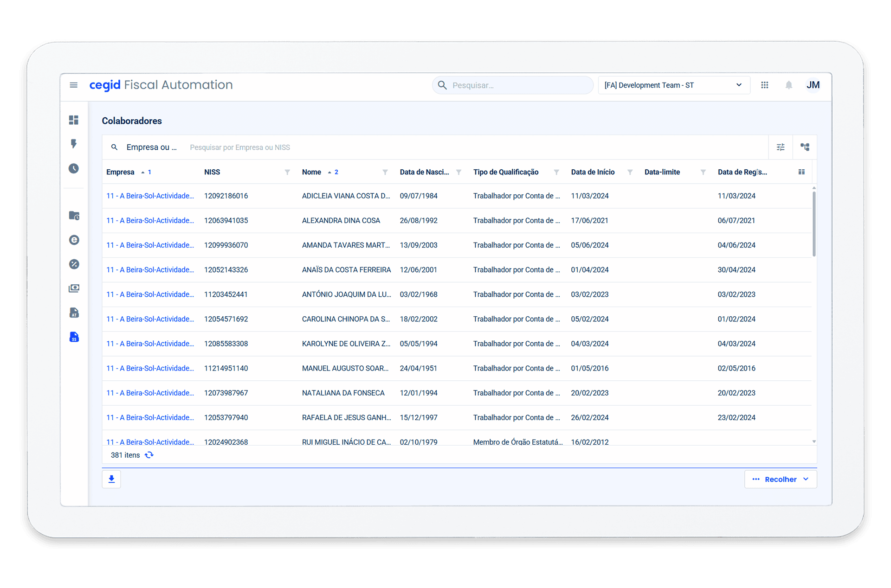Click the download export icon button
The width and height of the screenshot is (891, 588).
click(x=111, y=479)
